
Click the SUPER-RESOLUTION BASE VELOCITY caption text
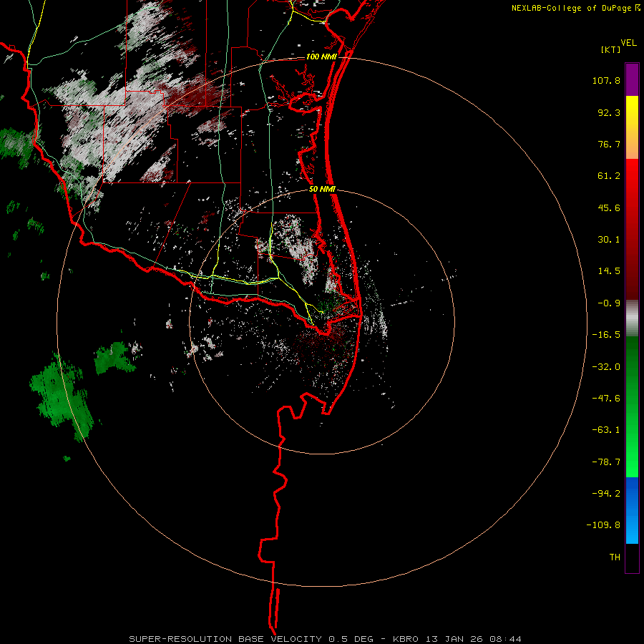click(x=225, y=639)
